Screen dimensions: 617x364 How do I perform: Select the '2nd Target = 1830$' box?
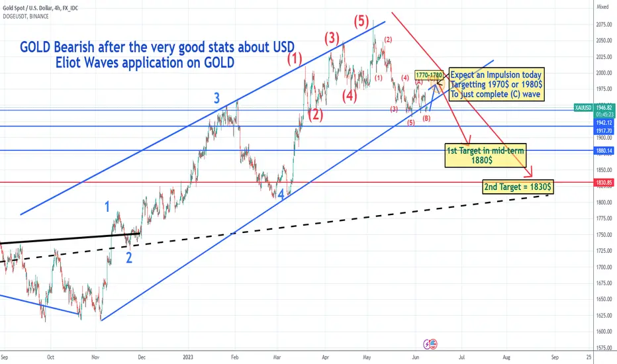tap(518, 187)
